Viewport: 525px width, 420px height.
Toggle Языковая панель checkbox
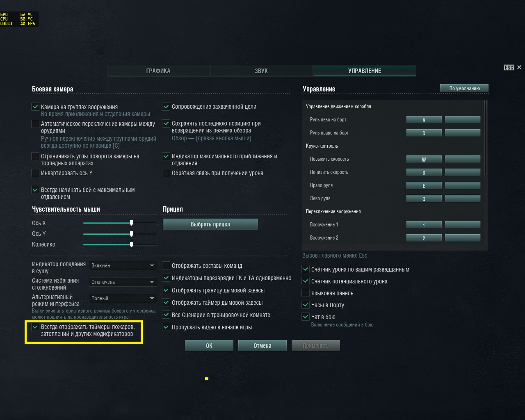coord(306,293)
